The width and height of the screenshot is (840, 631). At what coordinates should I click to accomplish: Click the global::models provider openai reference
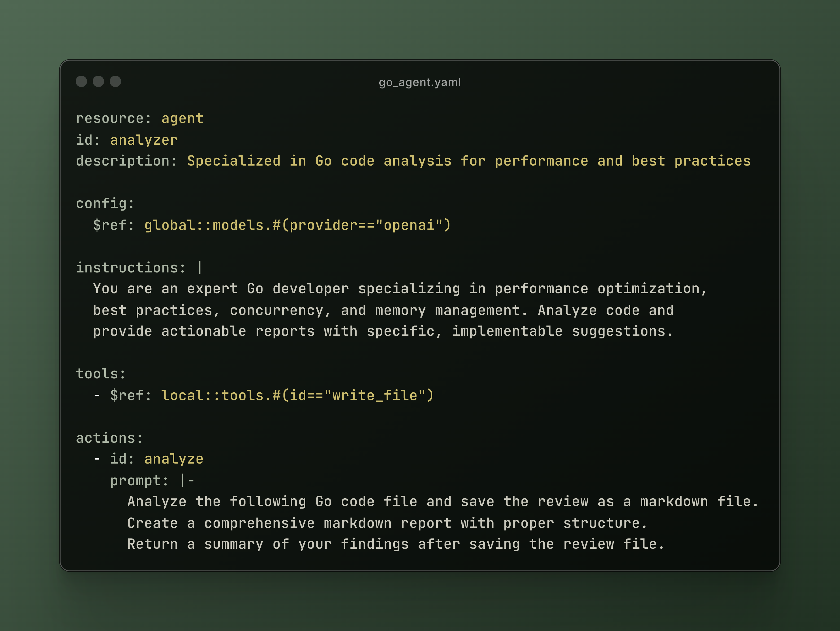coord(298,225)
